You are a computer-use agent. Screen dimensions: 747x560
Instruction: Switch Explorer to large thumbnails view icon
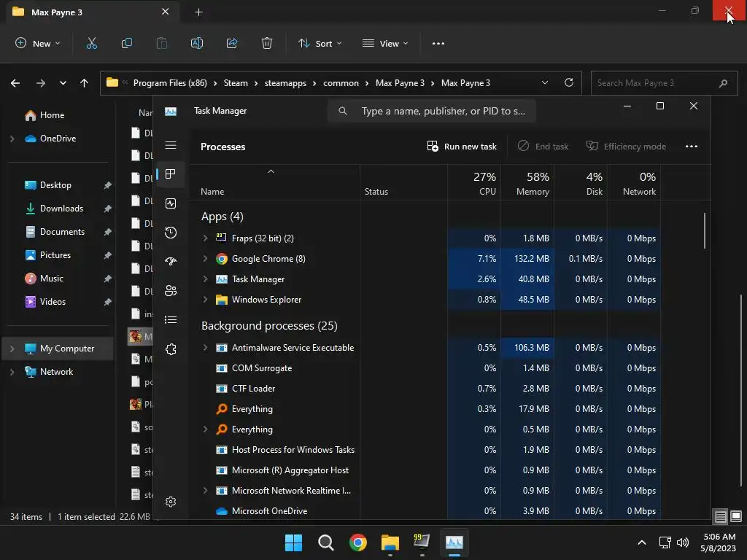pyautogui.click(x=736, y=516)
